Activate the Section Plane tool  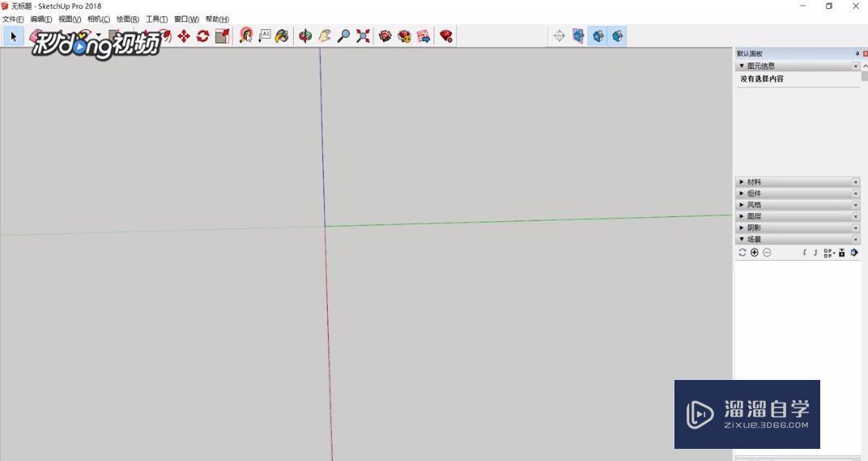coord(560,36)
